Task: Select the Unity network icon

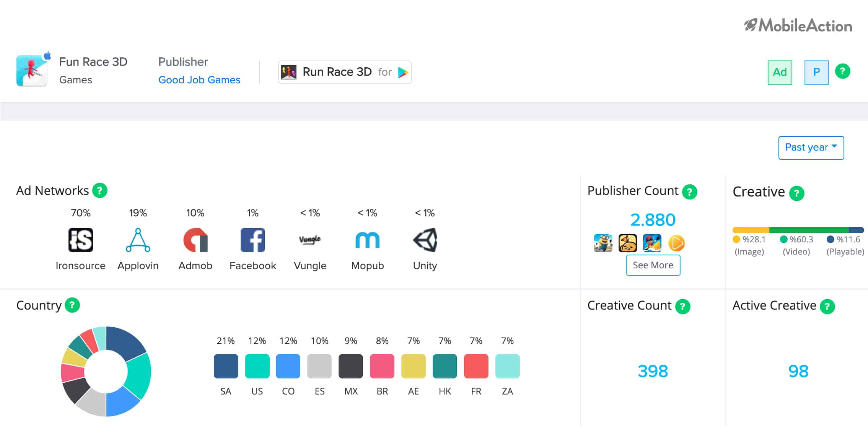Action: coord(425,240)
